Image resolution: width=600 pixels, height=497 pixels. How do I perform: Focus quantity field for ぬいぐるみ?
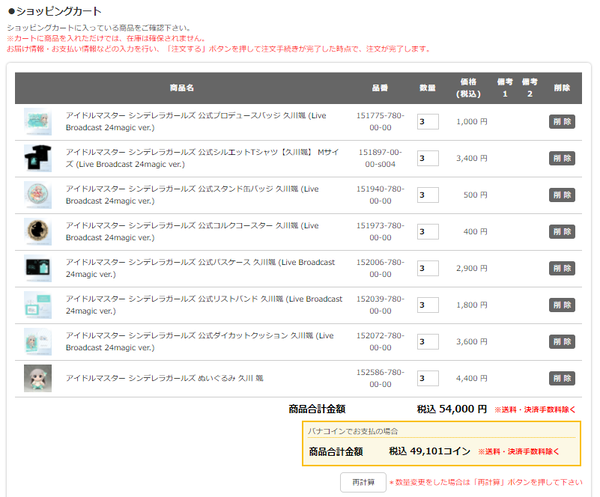428,378
